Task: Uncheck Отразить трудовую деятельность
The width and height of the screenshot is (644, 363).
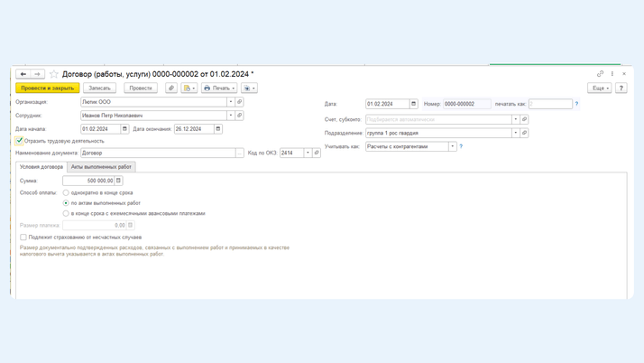Action: (x=19, y=141)
